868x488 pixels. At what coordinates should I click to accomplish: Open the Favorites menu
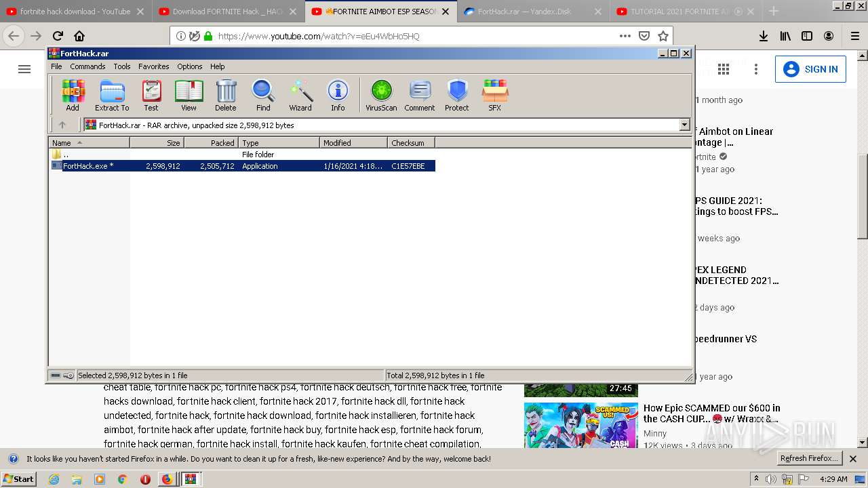(154, 66)
